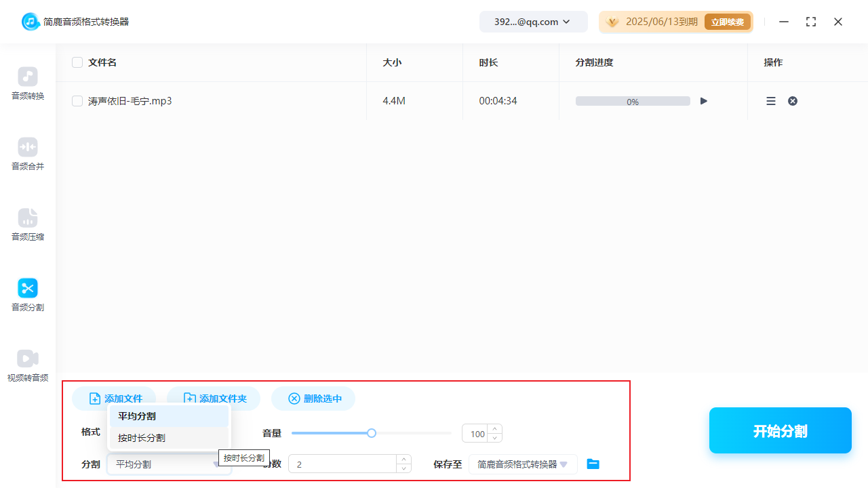Check the box next to 涛声依旧-毛宁.mp3
Screen dimensions: 868x488
pyautogui.click(x=77, y=100)
